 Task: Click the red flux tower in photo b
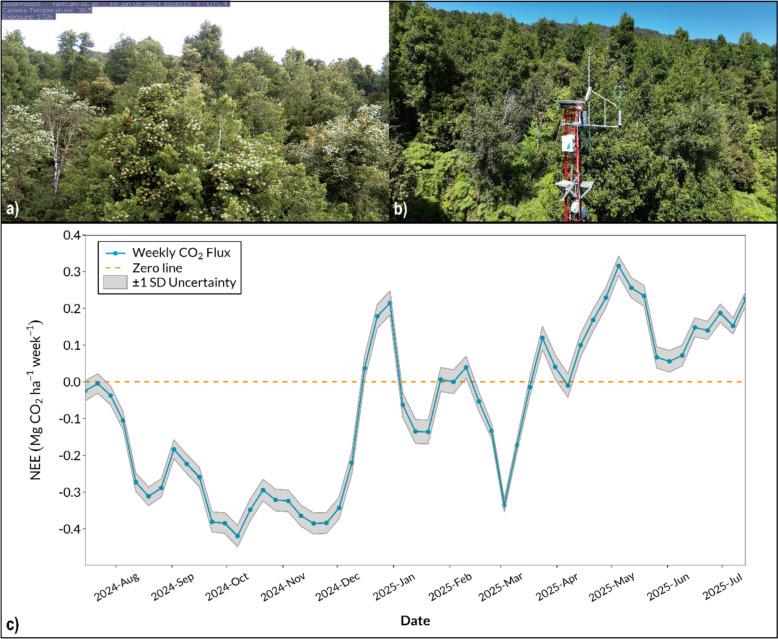(572, 161)
